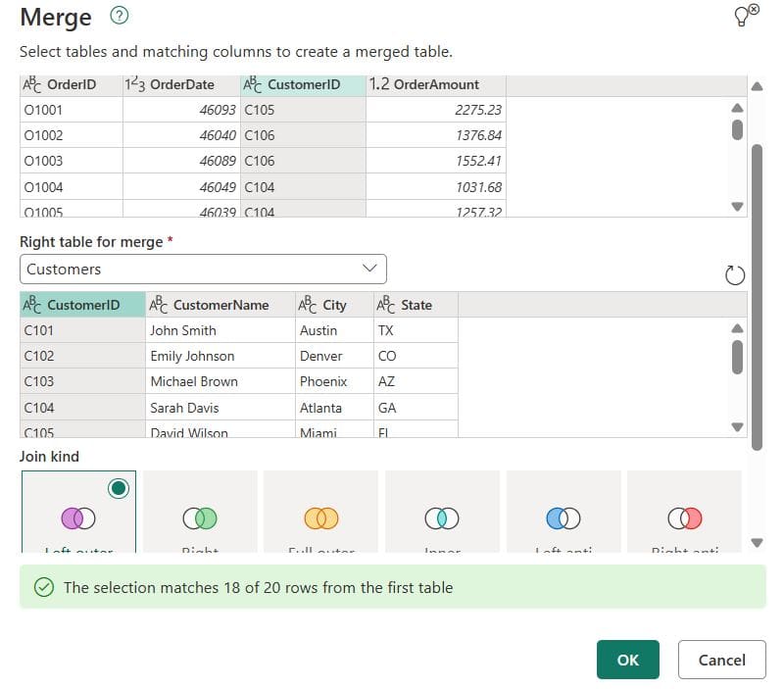Screen dimensions: 784x689
Task: Click customer ID cell C103
Action: pyautogui.click(x=82, y=381)
